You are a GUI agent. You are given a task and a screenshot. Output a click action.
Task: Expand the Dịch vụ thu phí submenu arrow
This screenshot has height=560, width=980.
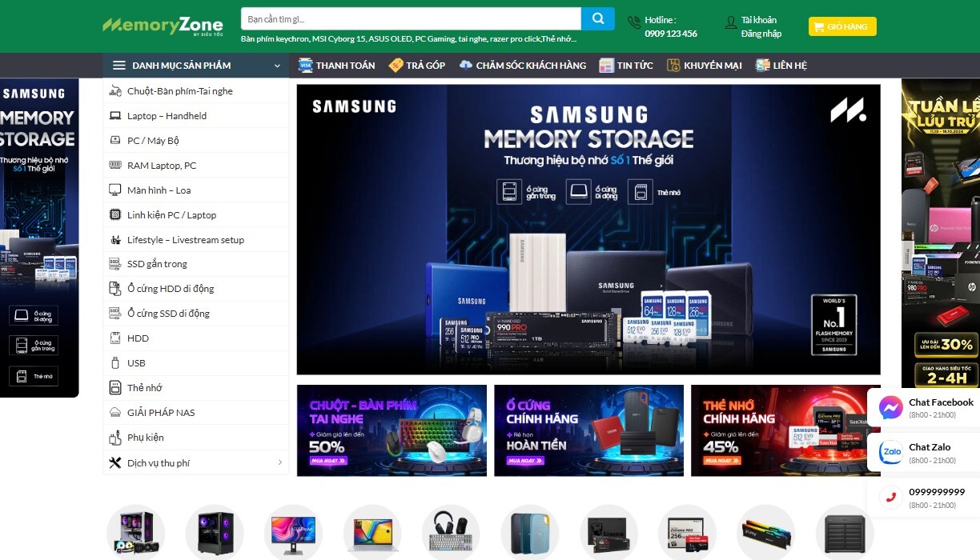pyautogui.click(x=280, y=462)
